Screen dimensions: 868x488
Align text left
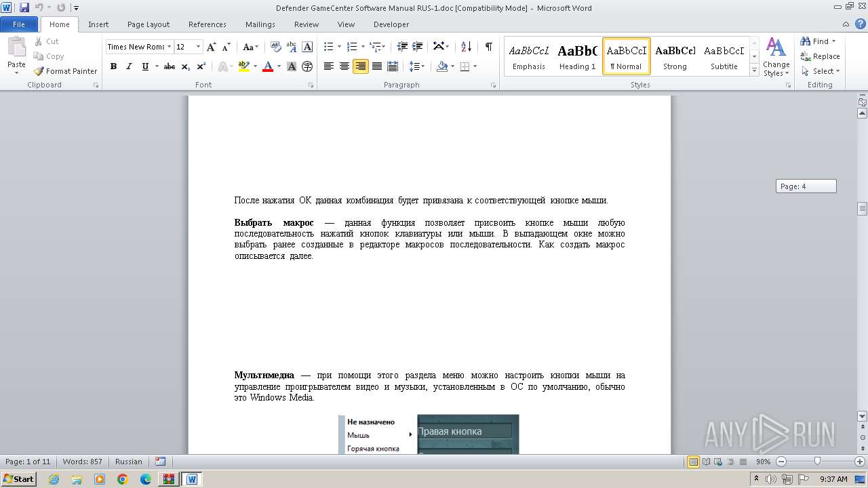point(329,66)
